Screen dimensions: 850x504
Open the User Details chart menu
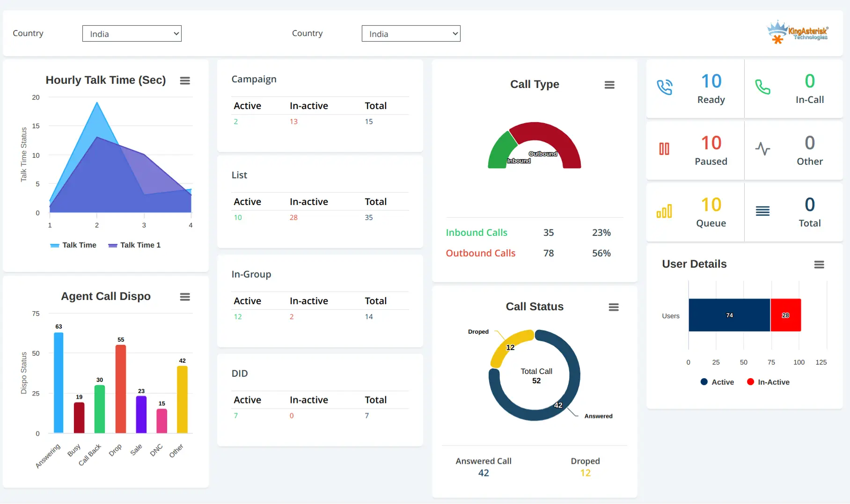pos(819,264)
